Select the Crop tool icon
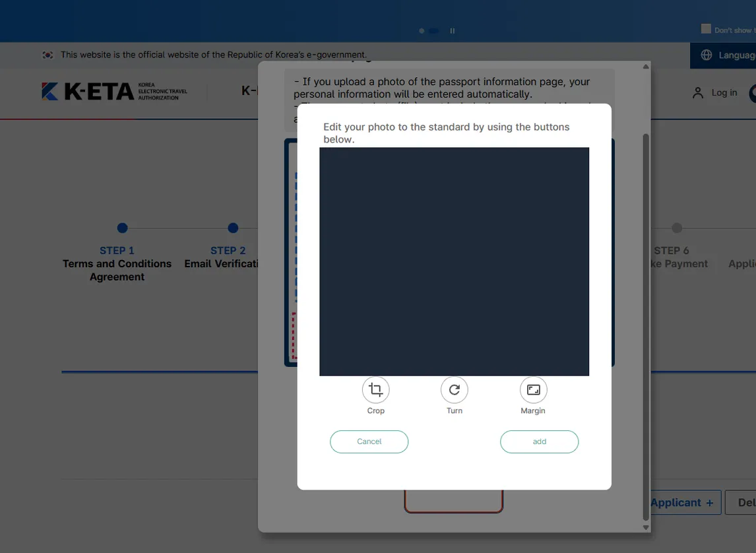The image size is (756, 553). 375,389
